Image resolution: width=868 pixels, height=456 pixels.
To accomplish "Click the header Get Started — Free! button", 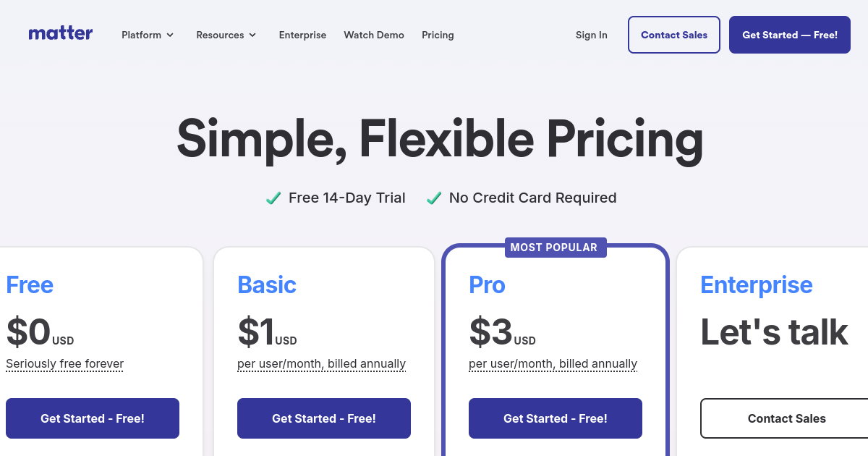I will pyautogui.click(x=790, y=35).
